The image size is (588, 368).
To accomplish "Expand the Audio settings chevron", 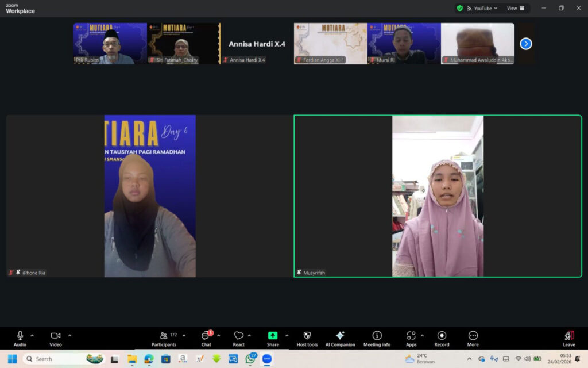I will (x=32, y=335).
